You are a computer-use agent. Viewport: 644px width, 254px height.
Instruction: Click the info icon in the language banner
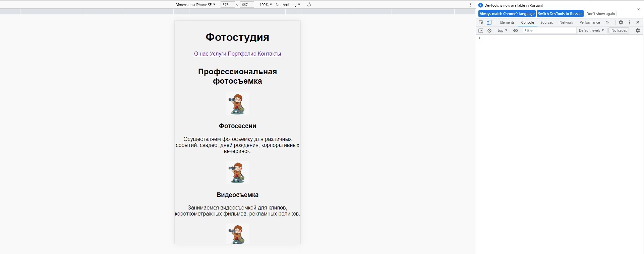click(x=480, y=5)
